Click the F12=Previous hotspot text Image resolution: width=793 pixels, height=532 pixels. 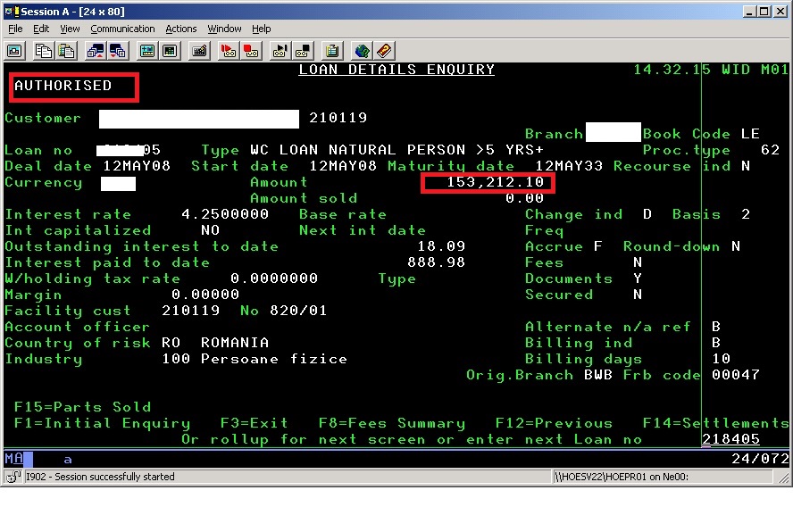[x=554, y=423]
